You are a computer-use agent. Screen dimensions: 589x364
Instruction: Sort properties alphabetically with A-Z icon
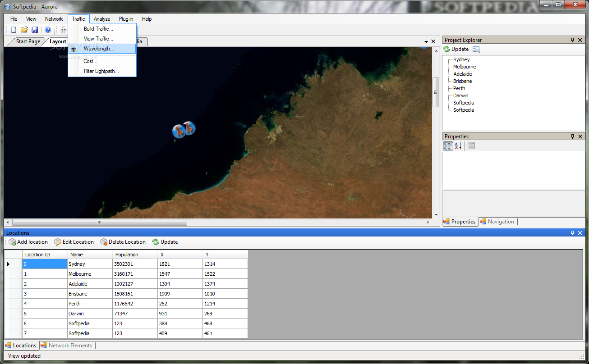[x=458, y=146]
